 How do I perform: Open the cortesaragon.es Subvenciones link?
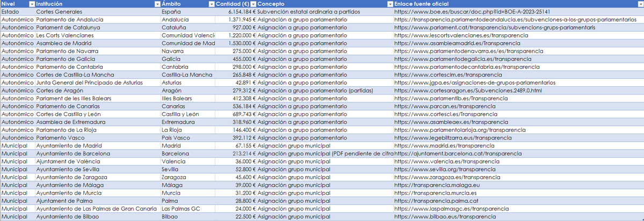coord(468,91)
